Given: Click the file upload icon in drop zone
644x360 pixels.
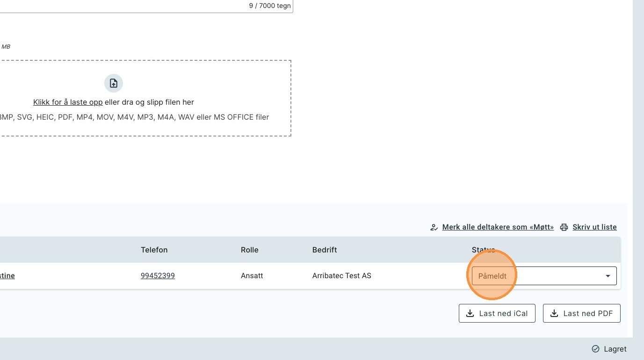Looking at the screenshot, I should [113, 83].
